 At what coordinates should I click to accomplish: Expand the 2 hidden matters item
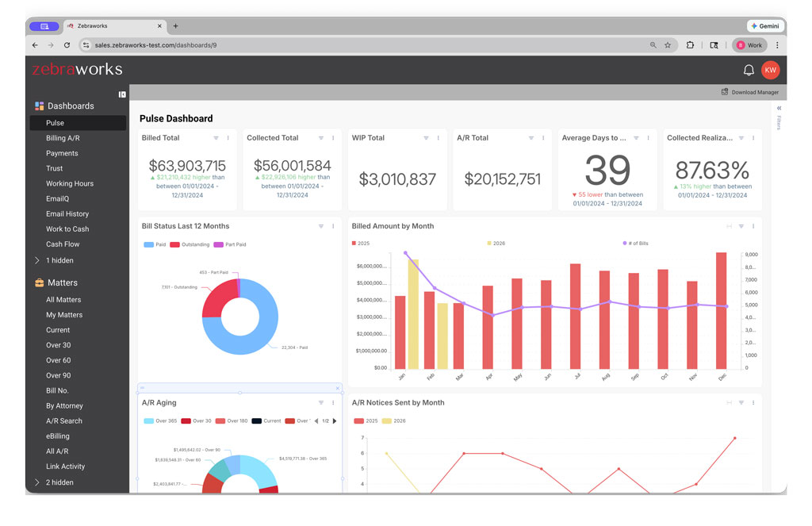tap(59, 482)
